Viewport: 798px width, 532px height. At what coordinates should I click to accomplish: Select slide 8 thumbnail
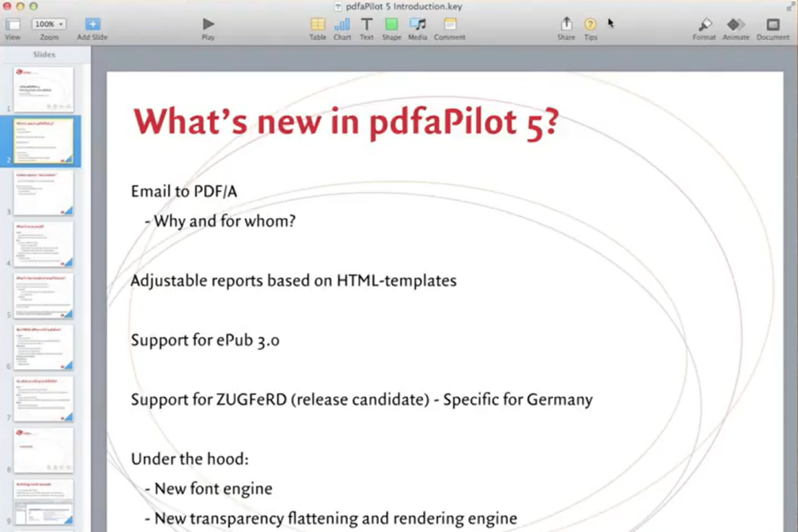43,451
